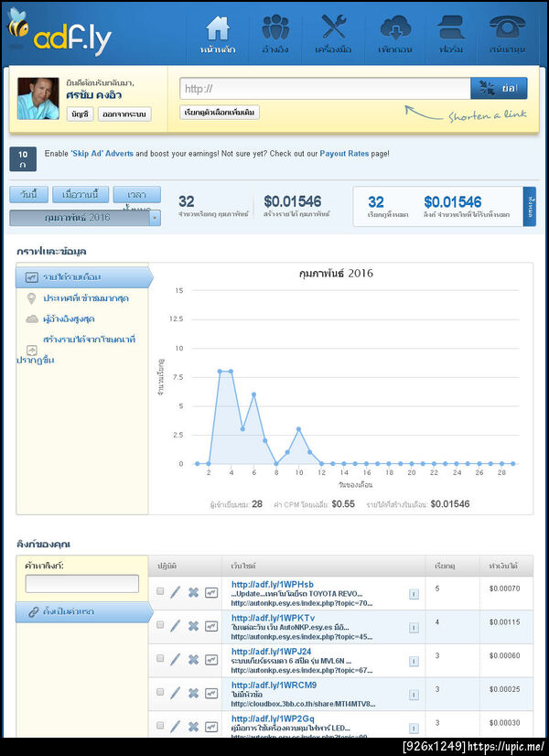Screen dimensions: 549x756
Task: Open the support telephone icon
Action: coord(507,27)
